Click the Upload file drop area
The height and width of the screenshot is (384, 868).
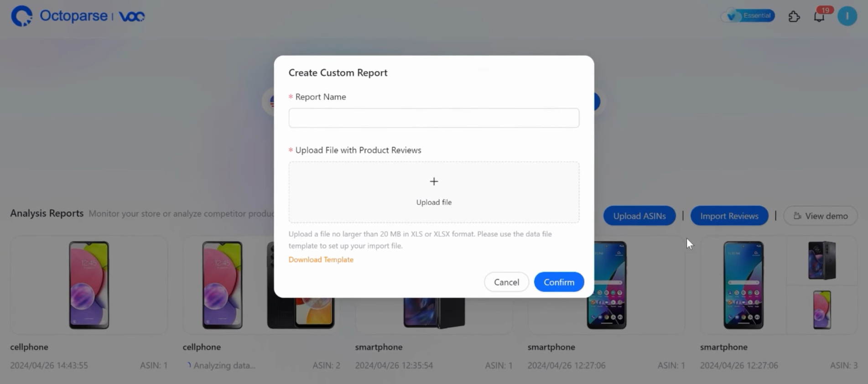434,192
